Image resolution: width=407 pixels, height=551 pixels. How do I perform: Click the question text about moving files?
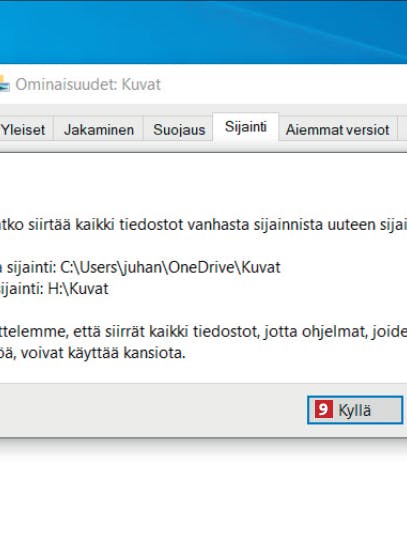point(204,225)
